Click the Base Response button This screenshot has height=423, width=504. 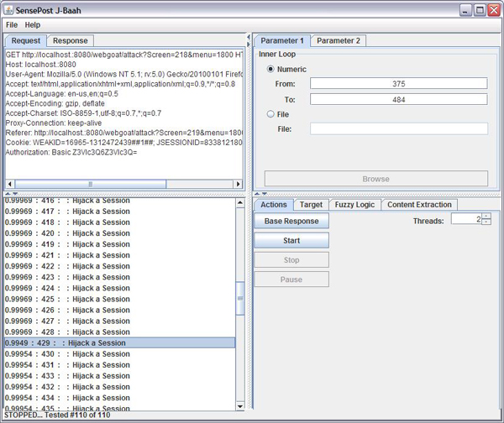pyautogui.click(x=291, y=221)
